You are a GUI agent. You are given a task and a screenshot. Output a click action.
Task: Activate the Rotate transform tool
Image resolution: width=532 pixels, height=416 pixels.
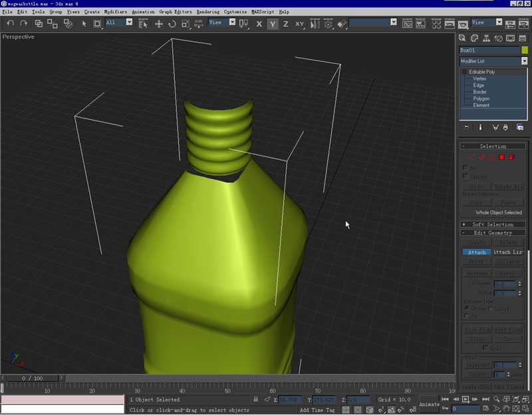(x=172, y=23)
